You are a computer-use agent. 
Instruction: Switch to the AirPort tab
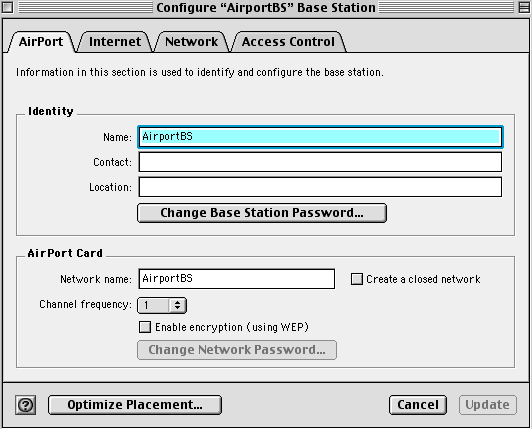tap(41, 42)
